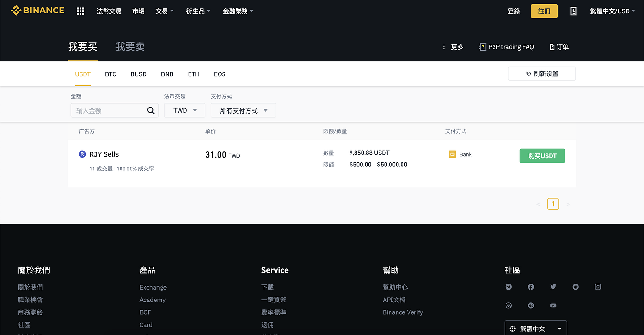Image resolution: width=644 pixels, height=335 pixels.
Task: Focus the 输入金额 amount input field
Action: click(x=115, y=110)
